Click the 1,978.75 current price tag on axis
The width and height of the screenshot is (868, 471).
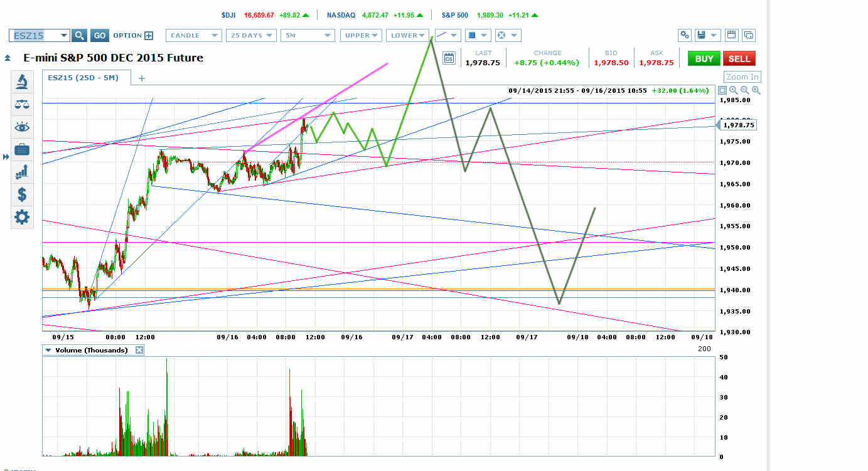[x=738, y=125]
